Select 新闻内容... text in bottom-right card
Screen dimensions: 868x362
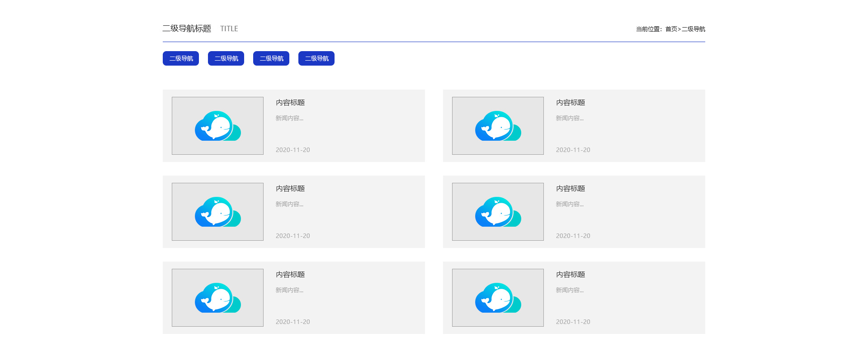point(570,290)
